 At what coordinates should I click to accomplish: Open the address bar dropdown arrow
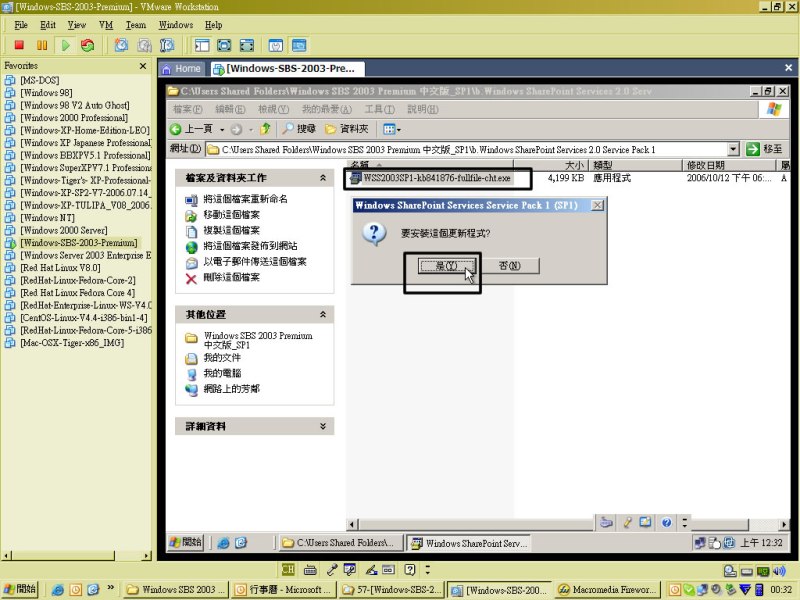click(733, 149)
